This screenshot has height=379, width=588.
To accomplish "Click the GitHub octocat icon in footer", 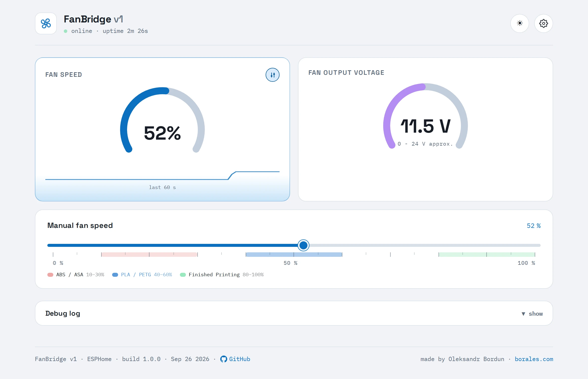I will click(223, 359).
